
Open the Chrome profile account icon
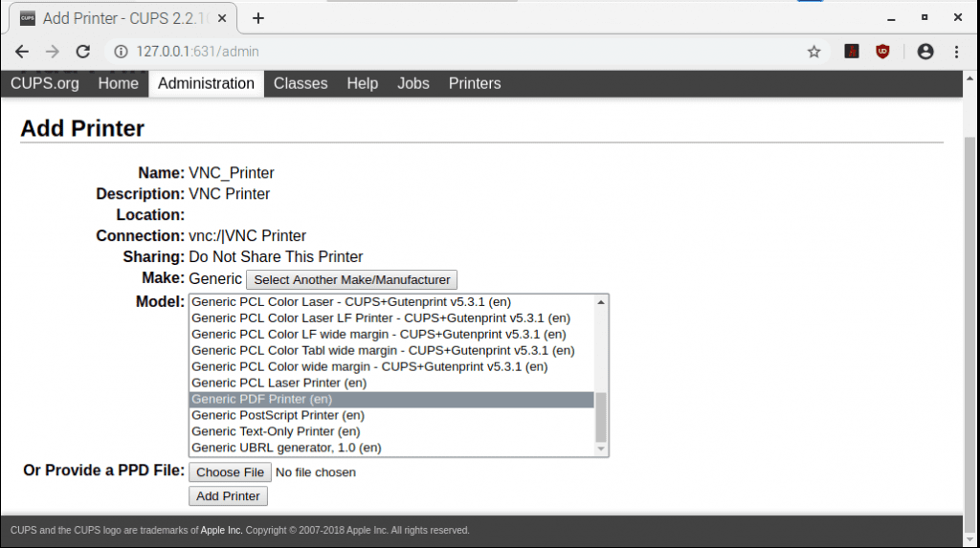(x=924, y=52)
